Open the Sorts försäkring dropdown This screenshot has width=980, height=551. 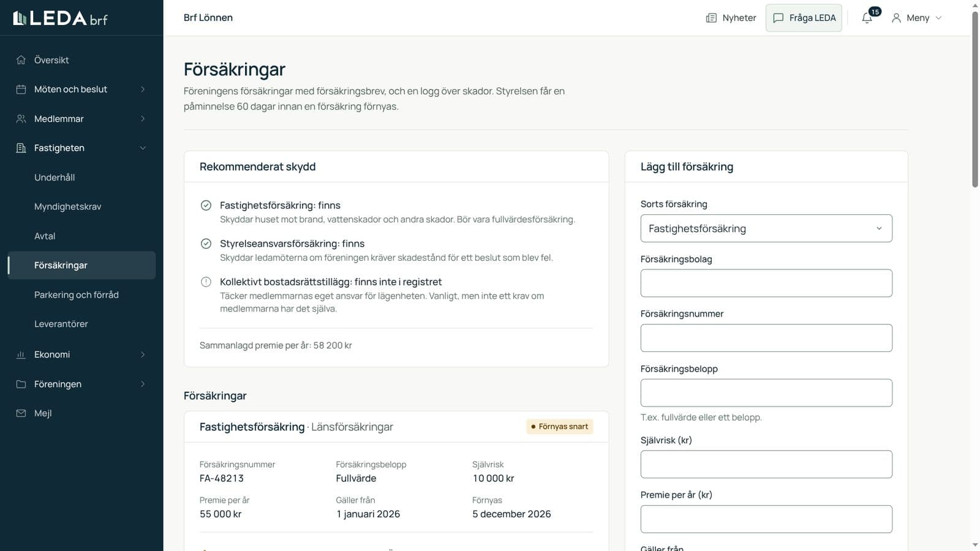click(766, 228)
